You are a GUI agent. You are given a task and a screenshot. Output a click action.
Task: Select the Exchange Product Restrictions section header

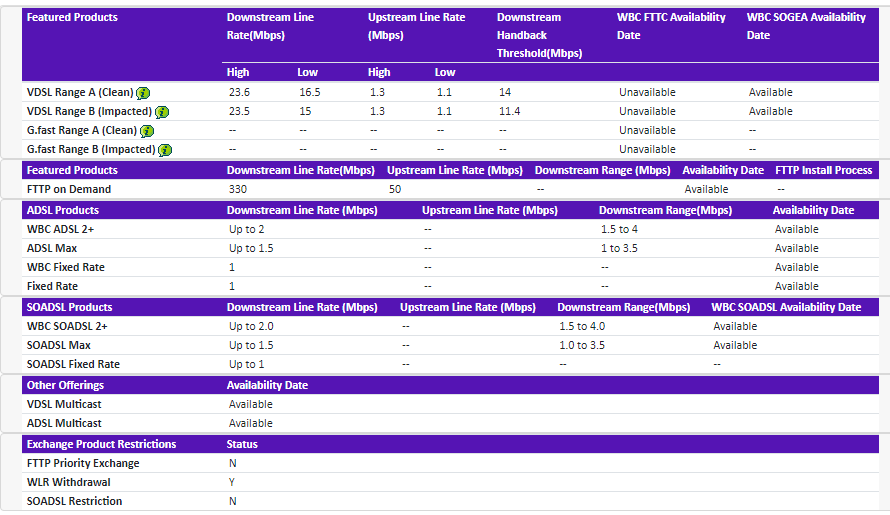[101, 444]
